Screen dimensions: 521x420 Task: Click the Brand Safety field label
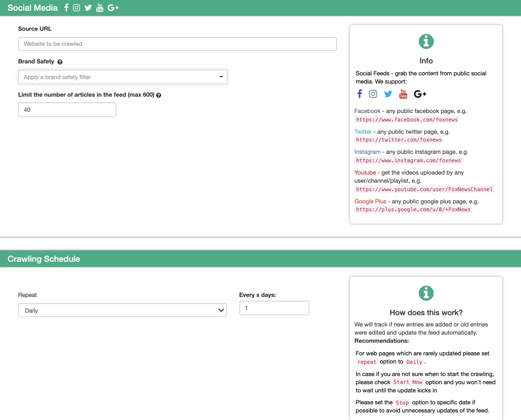36,62
